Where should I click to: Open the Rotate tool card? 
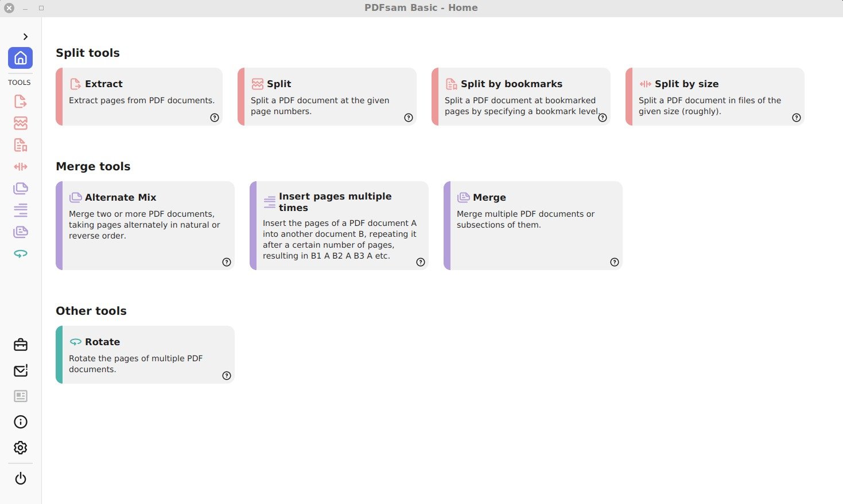click(x=145, y=354)
